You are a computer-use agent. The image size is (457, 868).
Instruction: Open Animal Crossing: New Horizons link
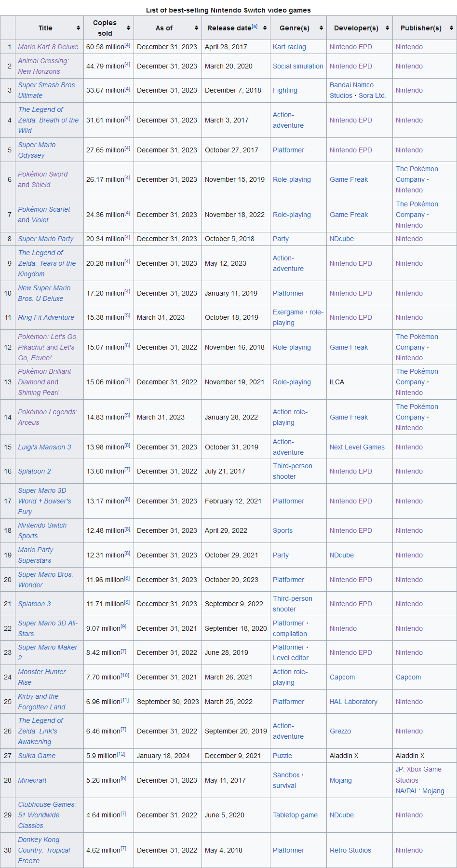(x=43, y=66)
